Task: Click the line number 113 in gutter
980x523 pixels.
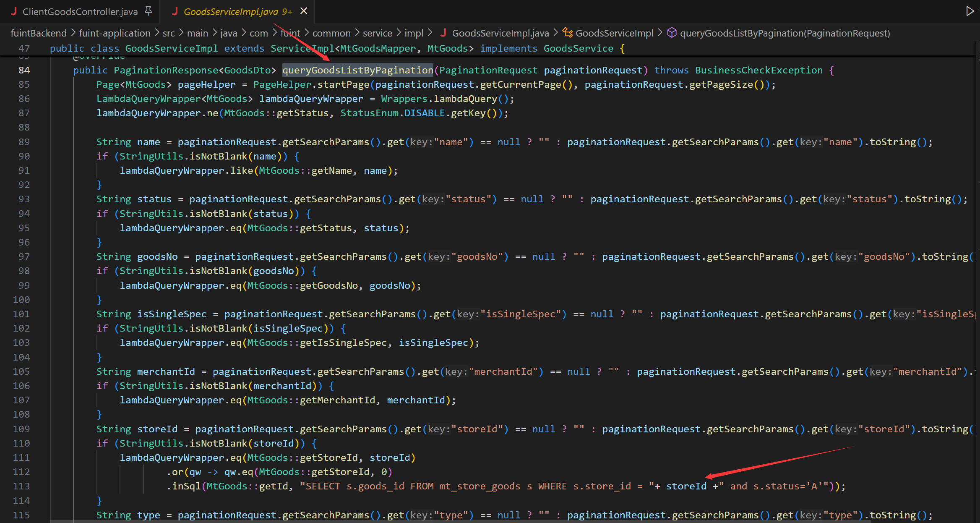Action: (21, 486)
